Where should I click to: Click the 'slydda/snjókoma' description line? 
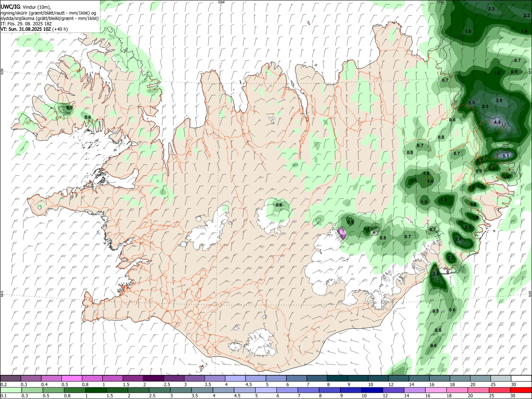click(49, 18)
